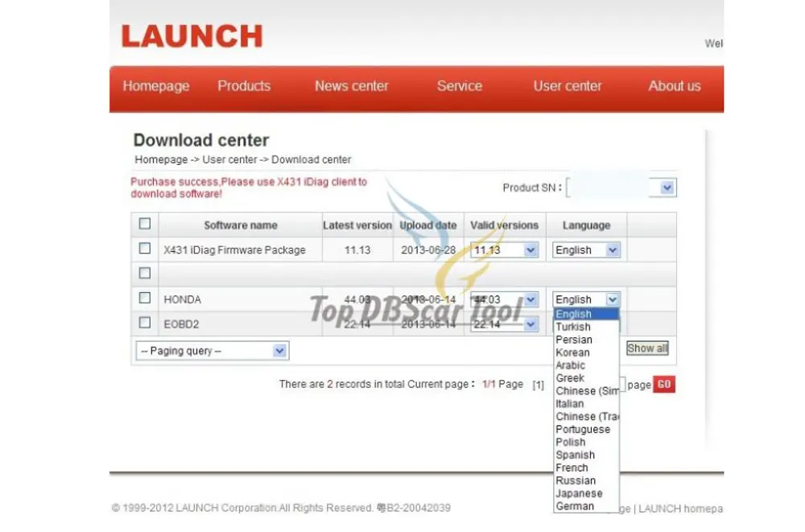This screenshot has height=532, width=805.
Task: Click the Purchase success message text
Action: [249, 188]
